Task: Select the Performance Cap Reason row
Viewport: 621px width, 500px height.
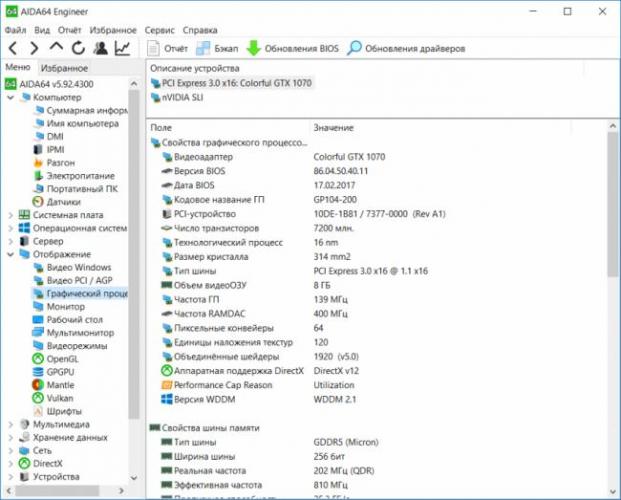Action: pyautogui.click(x=257, y=385)
